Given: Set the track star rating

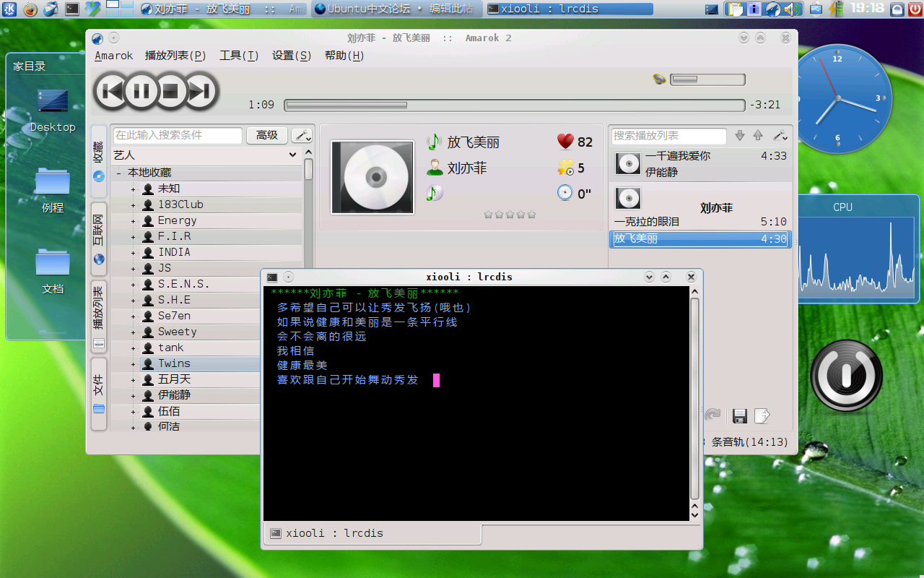Looking at the screenshot, I should [x=510, y=215].
